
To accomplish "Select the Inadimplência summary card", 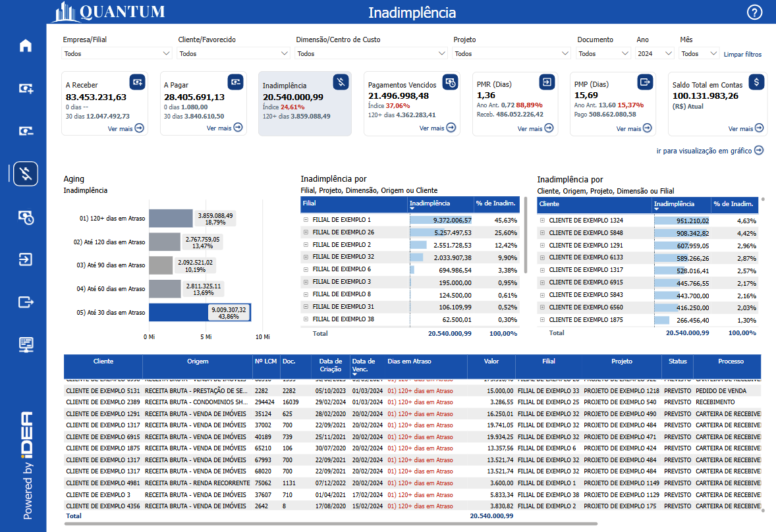I will tap(304, 103).
